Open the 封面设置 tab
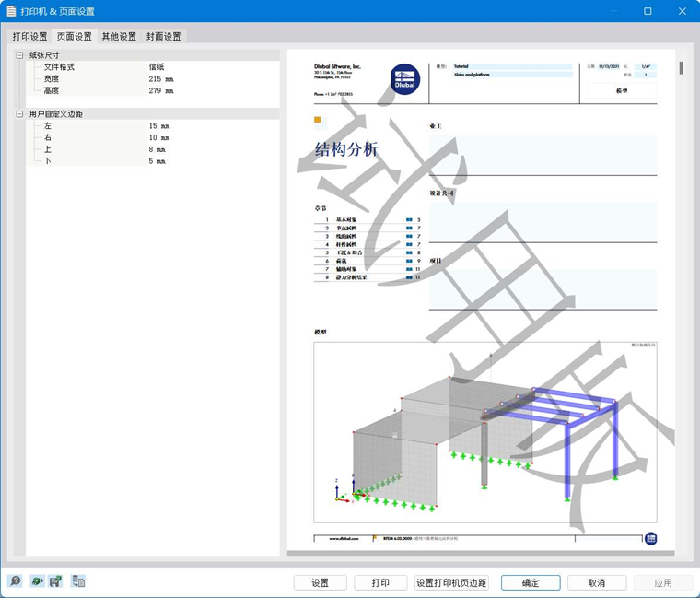 pos(164,37)
